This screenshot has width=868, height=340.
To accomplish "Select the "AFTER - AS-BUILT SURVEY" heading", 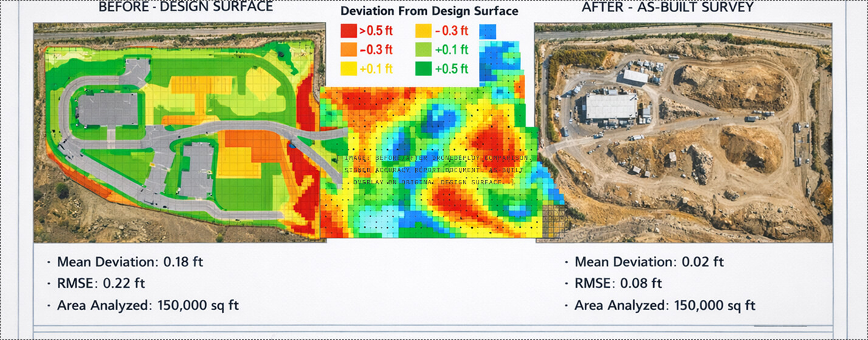I will coord(667,8).
